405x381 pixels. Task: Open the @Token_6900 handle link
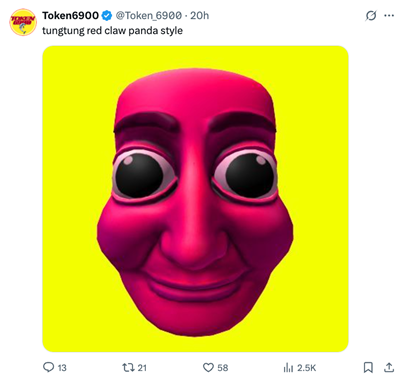point(149,15)
